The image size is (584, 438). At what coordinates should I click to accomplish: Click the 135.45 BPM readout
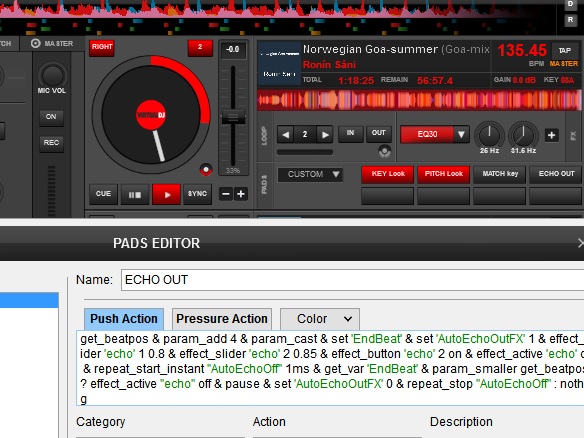click(x=522, y=50)
